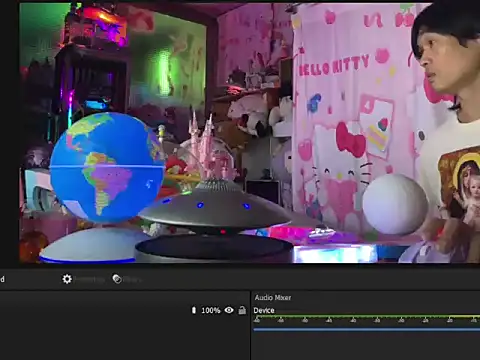Toggle the source visibility eye icon
This screenshot has height=360, width=480.
point(229,310)
